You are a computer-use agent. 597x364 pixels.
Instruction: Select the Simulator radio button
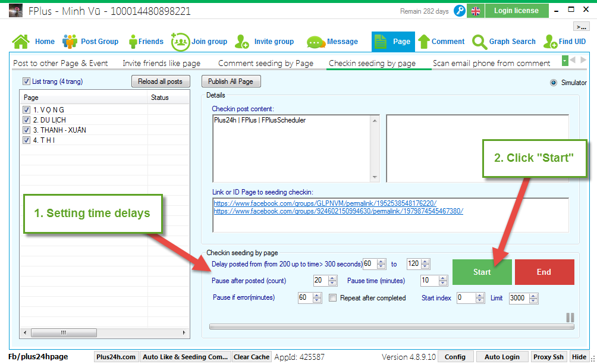coord(554,83)
